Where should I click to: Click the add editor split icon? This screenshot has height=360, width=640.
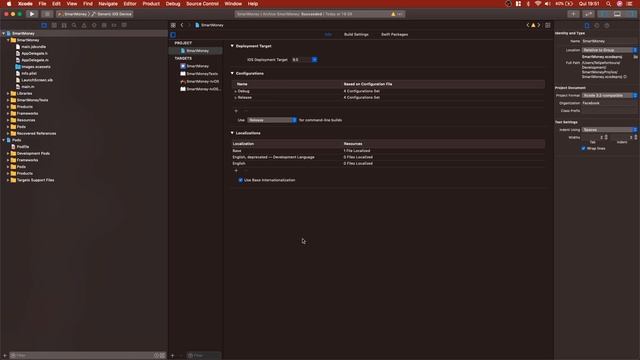(548, 25)
